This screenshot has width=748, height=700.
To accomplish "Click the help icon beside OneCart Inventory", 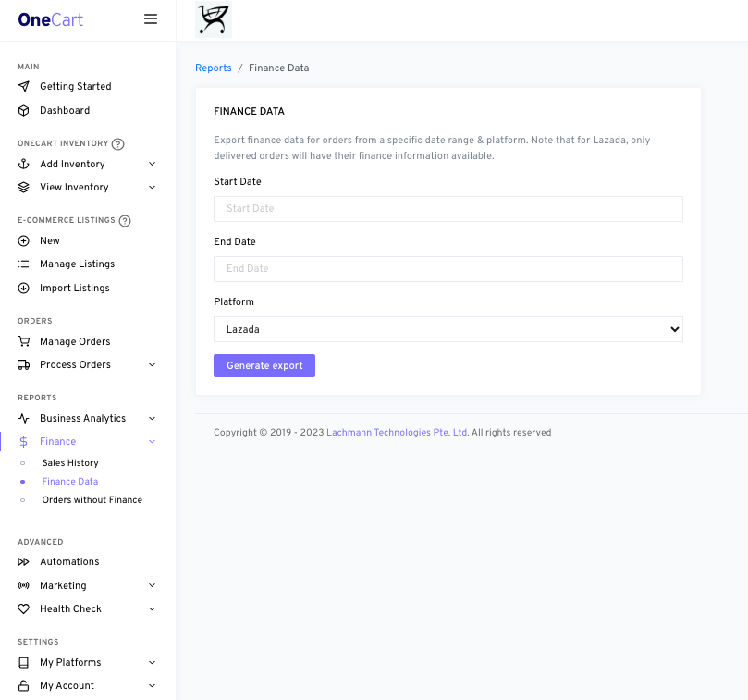I will [117, 144].
